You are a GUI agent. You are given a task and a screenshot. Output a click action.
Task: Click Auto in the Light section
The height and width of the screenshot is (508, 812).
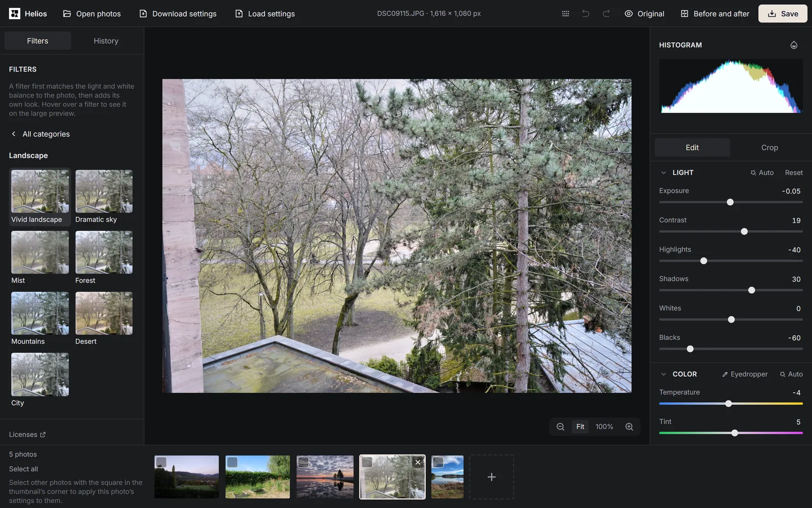click(762, 173)
